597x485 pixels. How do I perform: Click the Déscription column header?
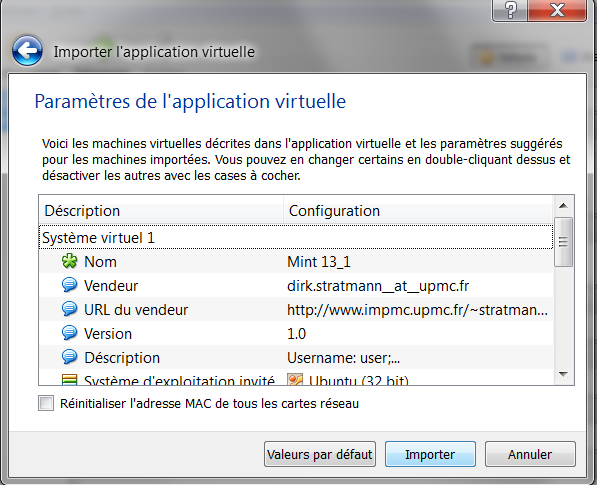click(161, 211)
